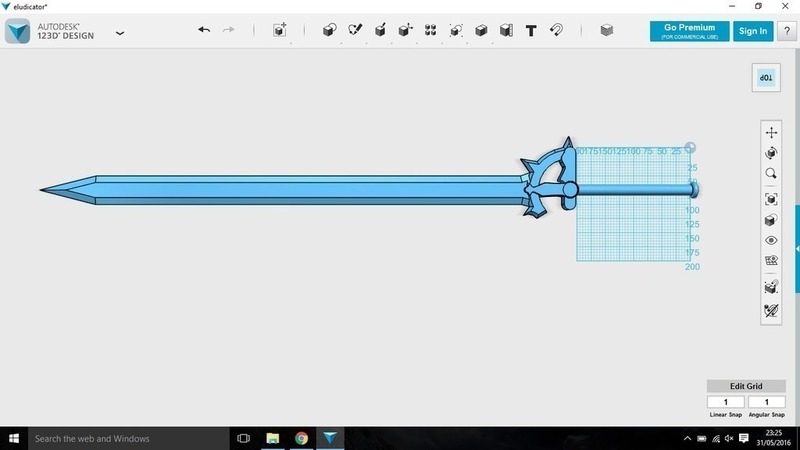Show hidden system tray icons
800x450 pixels.
click(x=687, y=439)
